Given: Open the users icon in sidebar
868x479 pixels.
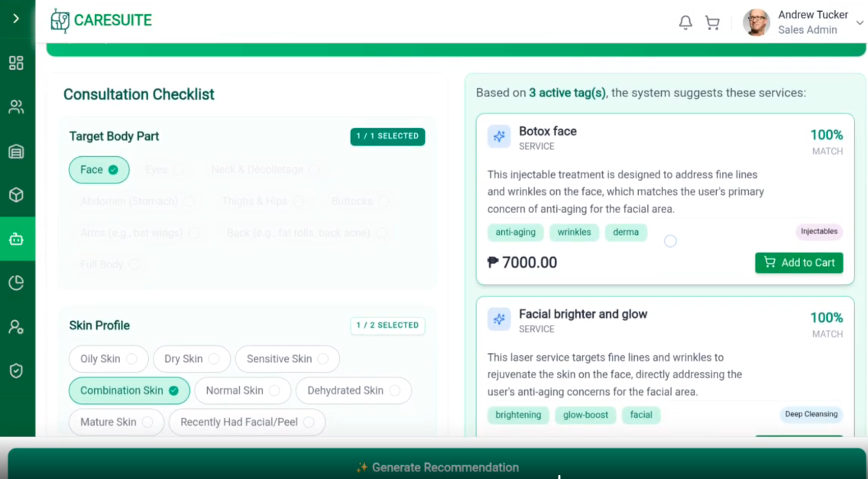Looking at the screenshot, I should (x=16, y=107).
